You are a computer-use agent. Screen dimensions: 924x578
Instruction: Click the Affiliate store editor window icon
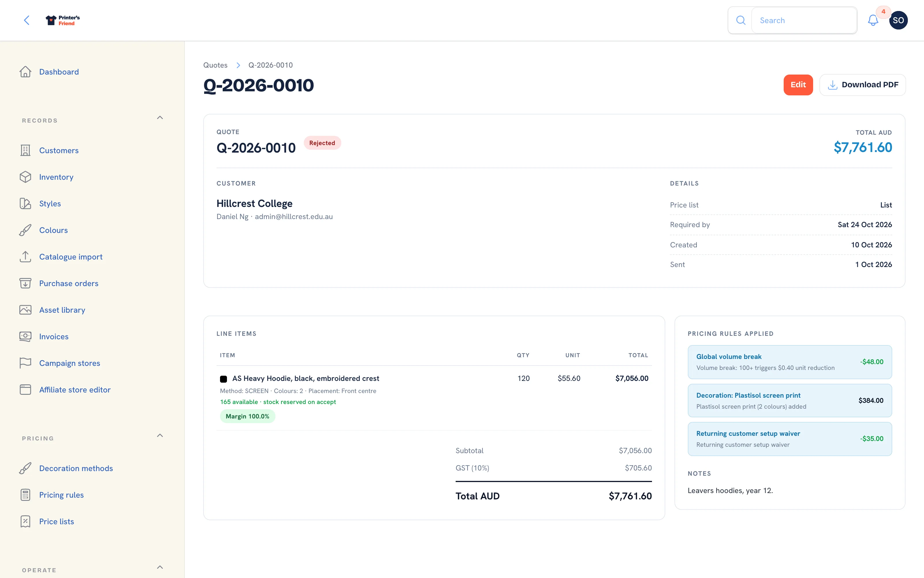pyautogui.click(x=25, y=390)
